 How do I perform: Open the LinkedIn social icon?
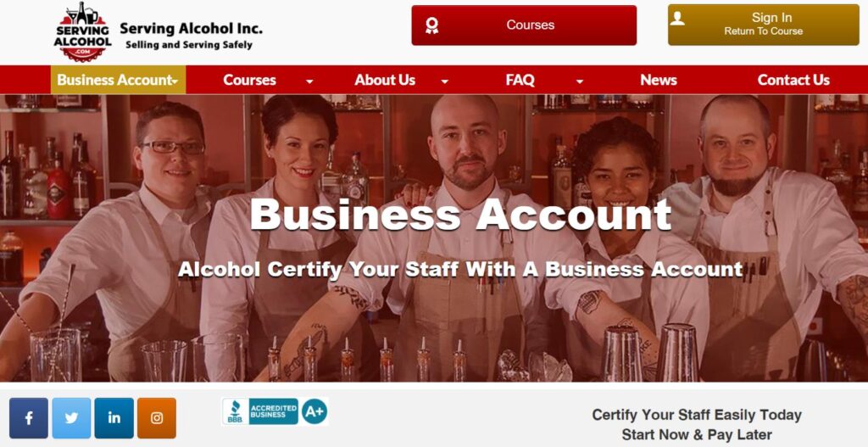pyautogui.click(x=114, y=417)
